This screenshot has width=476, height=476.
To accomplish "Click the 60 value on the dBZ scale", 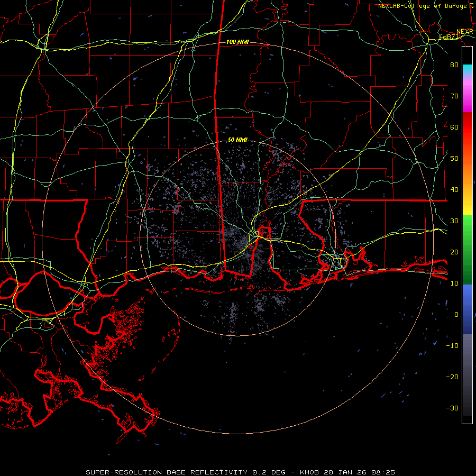I will coord(454,127).
